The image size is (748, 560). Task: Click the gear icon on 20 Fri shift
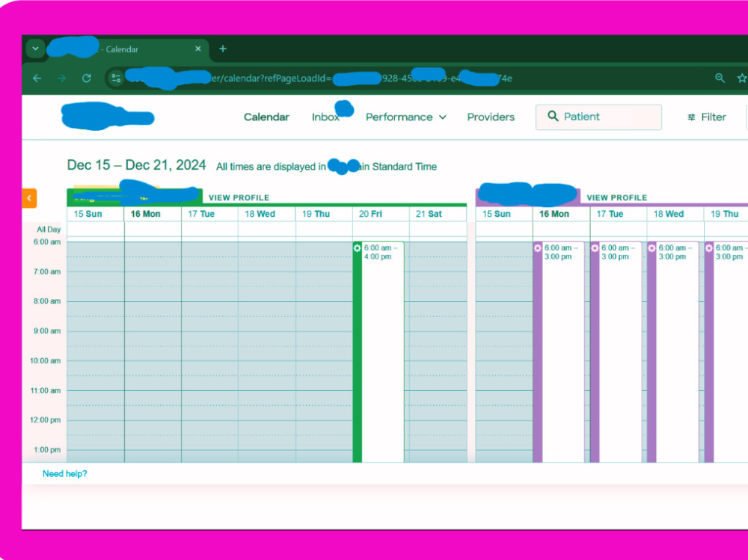(x=358, y=248)
